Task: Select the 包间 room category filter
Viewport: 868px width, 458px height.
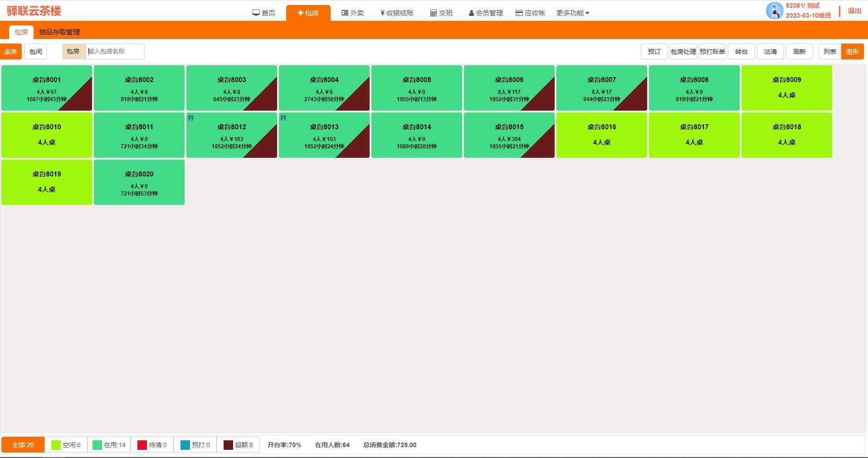Action: pos(36,52)
